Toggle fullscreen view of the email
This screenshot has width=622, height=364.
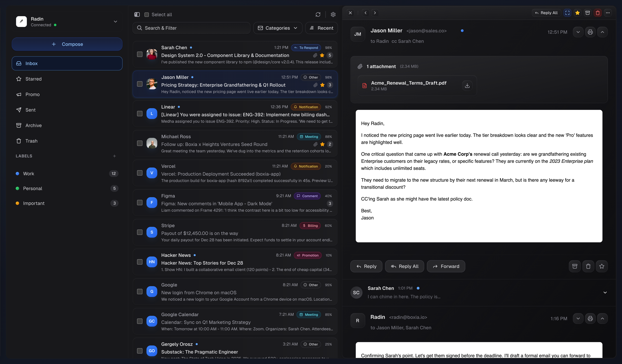[x=567, y=13]
